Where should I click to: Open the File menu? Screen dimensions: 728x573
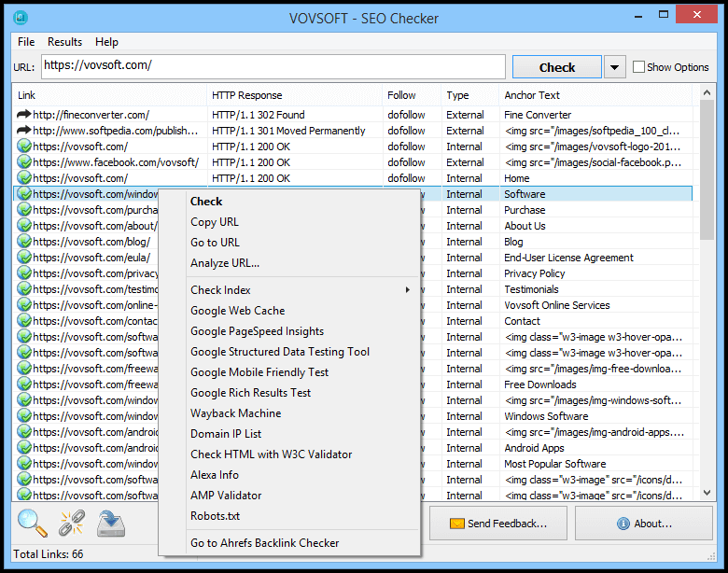pyautogui.click(x=26, y=42)
